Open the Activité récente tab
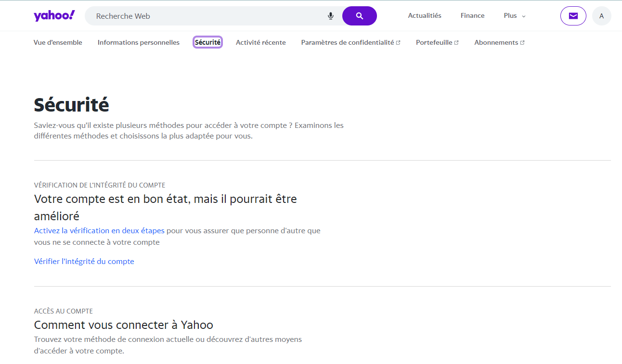Image resolution: width=622 pixels, height=364 pixels. pos(261,42)
